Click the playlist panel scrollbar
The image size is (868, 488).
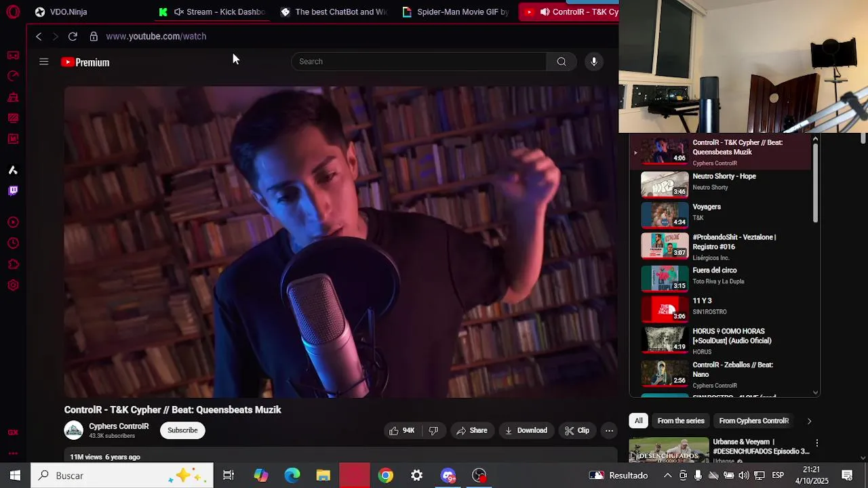tap(815, 183)
